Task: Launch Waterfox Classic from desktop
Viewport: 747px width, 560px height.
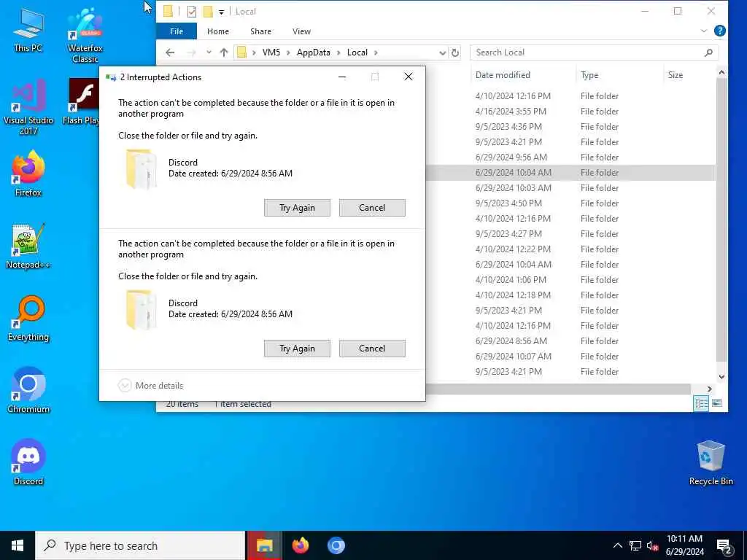Action: (x=85, y=34)
